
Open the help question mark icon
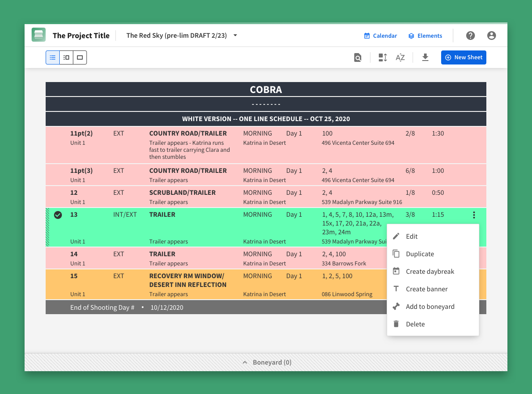click(x=471, y=36)
